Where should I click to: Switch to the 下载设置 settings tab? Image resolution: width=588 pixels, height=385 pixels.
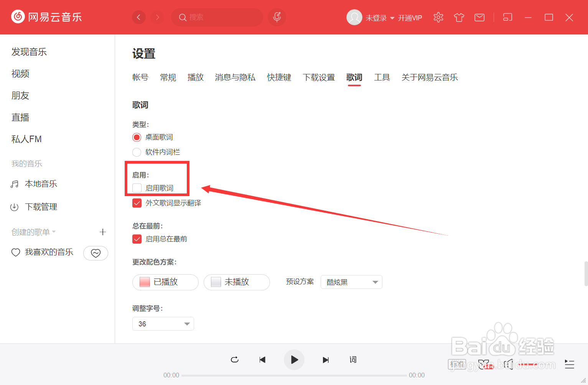click(319, 77)
